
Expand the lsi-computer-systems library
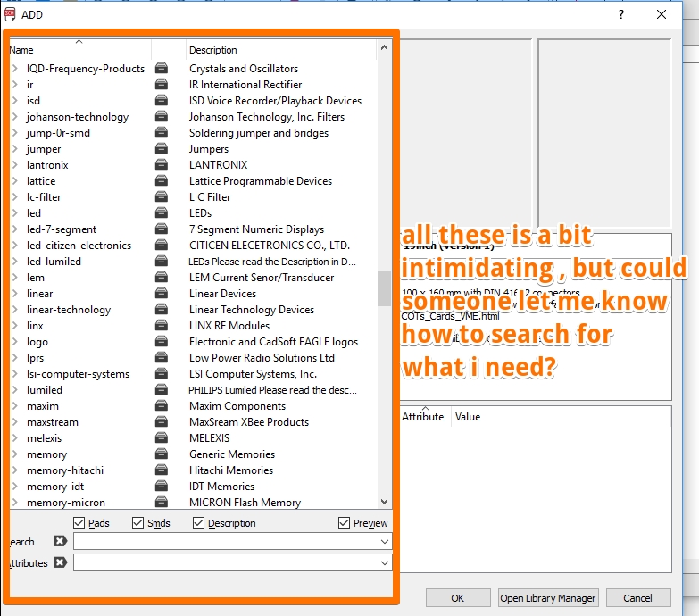[x=14, y=373]
